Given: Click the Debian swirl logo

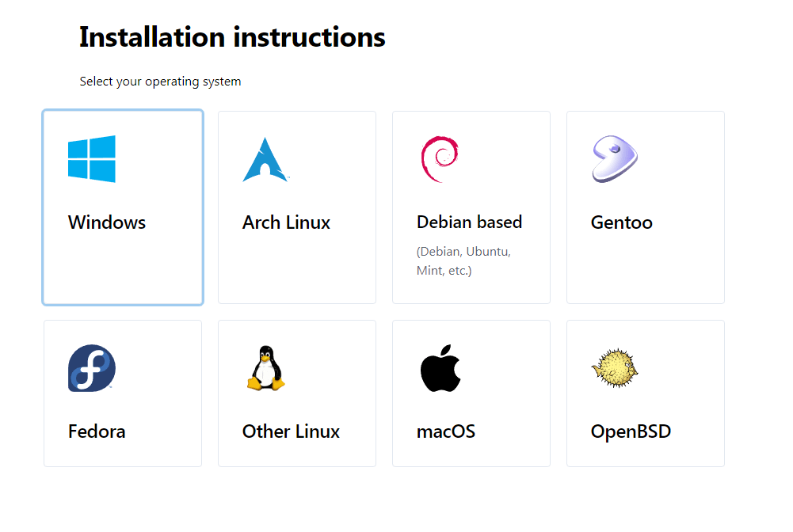Looking at the screenshot, I should coord(439,159).
